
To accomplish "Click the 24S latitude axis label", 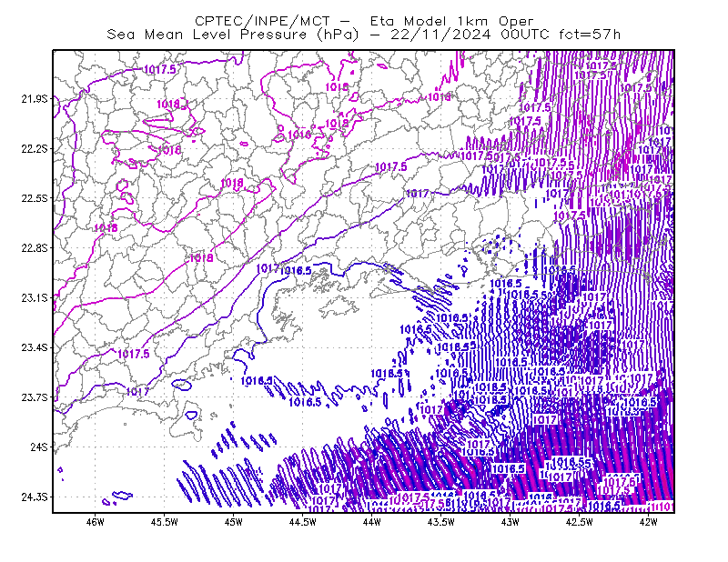I will click(39, 447).
